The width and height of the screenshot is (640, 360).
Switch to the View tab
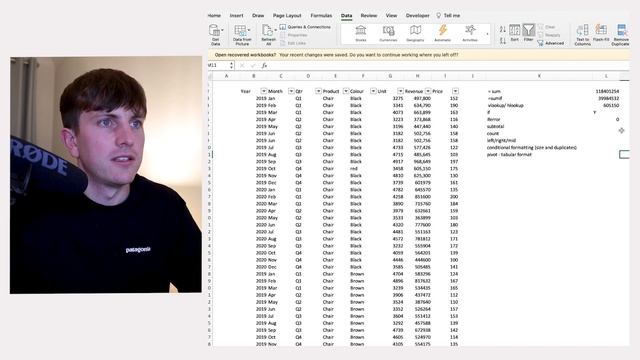[391, 16]
